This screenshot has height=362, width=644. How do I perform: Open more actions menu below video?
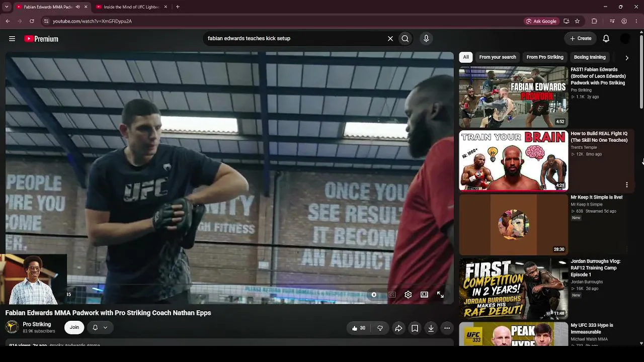click(447, 328)
